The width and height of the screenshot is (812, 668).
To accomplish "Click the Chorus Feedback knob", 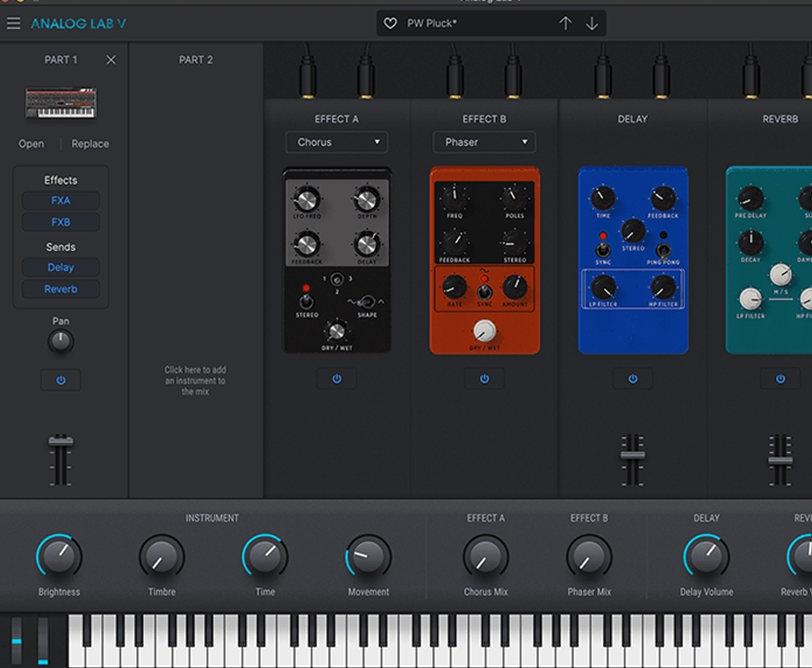I will pyautogui.click(x=306, y=244).
